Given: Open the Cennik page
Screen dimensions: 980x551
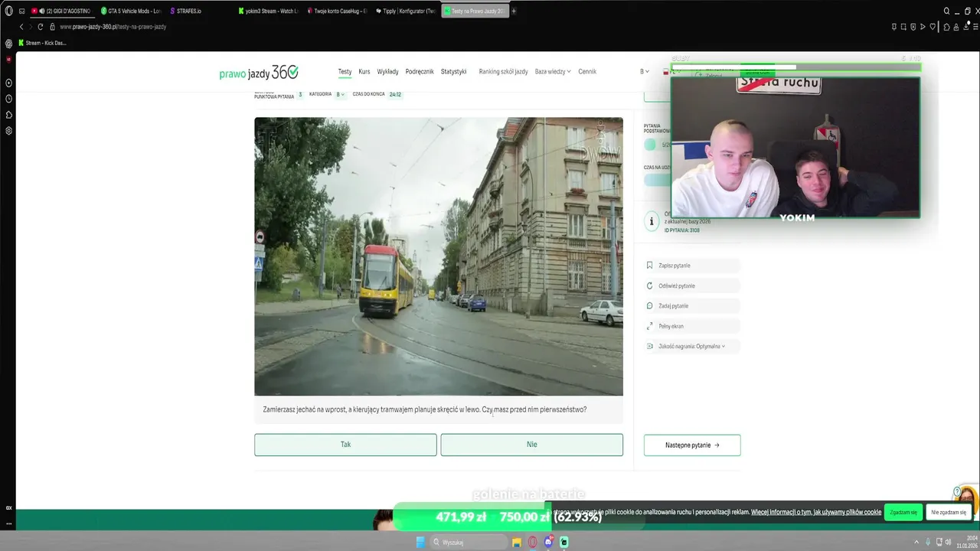Looking at the screenshot, I should coord(587,72).
